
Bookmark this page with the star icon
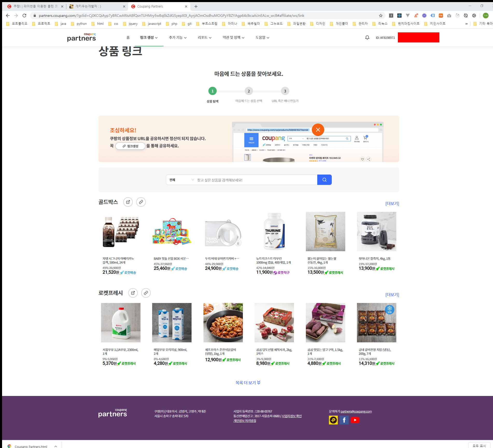381,16
